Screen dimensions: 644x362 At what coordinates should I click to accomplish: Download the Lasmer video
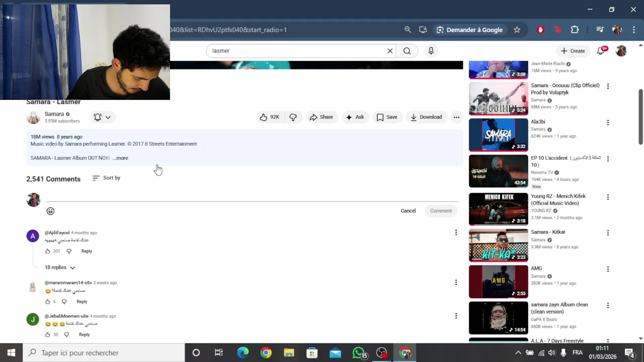point(426,117)
